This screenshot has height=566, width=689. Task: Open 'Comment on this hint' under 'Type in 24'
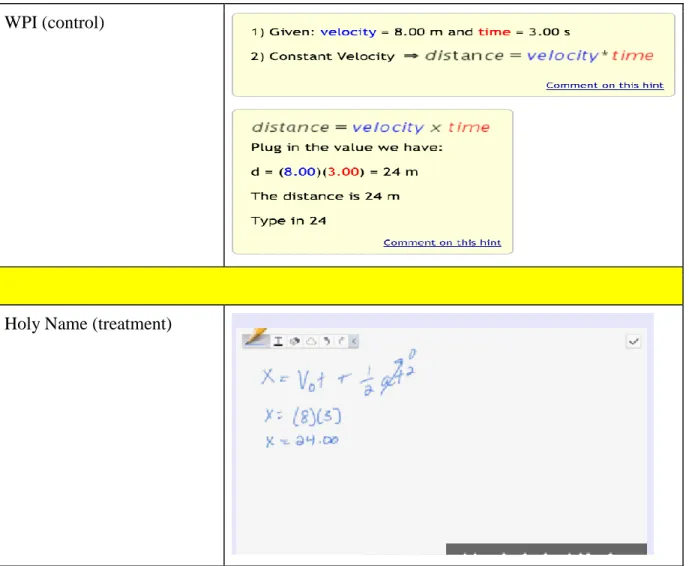coord(442,243)
